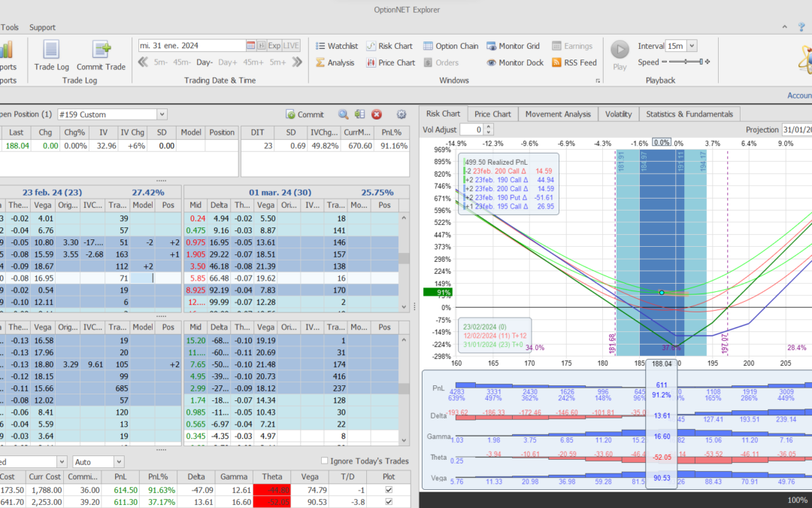Uncheck Plot checkbox in second position row
The width and height of the screenshot is (812, 508).
pos(388,503)
